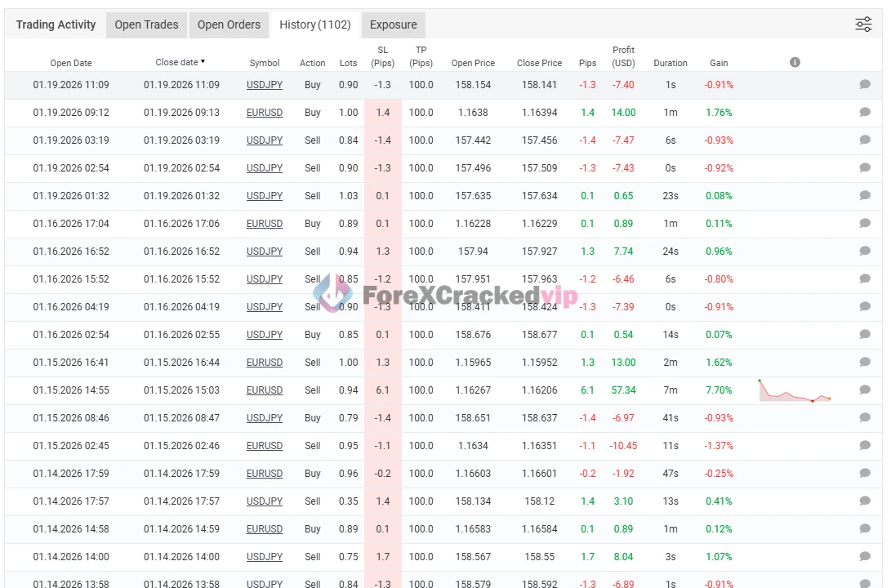The image size is (891, 588).
Task: Open comment icon for 01.14.2026 14:00 trade
Action: (865, 557)
